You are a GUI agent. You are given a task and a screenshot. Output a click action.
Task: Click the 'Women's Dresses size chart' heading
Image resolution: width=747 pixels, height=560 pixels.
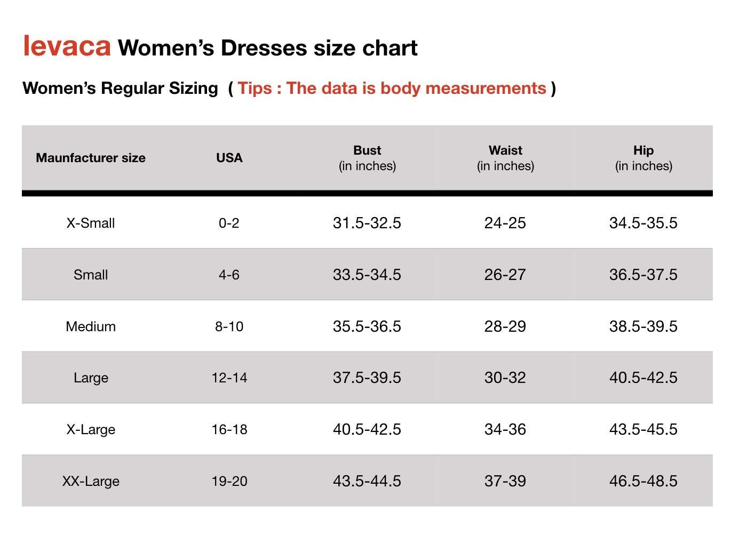(267, 48)
